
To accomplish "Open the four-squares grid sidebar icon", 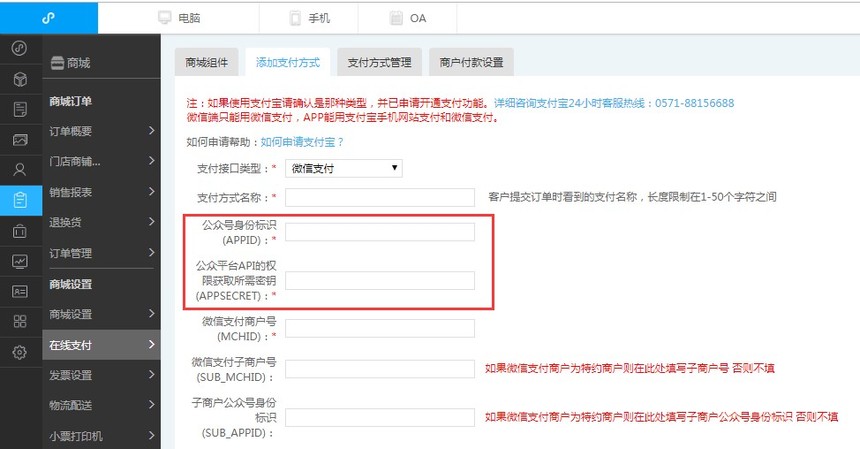I will tap(20, 321).
